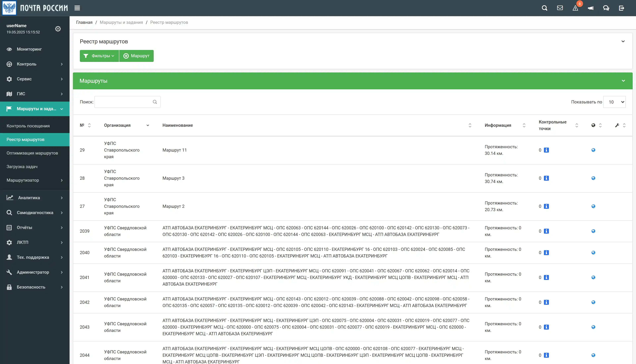Collapse the Реестр маршрутов panel chevron
This screenshot has width=636, height=364.
(623, 42)
